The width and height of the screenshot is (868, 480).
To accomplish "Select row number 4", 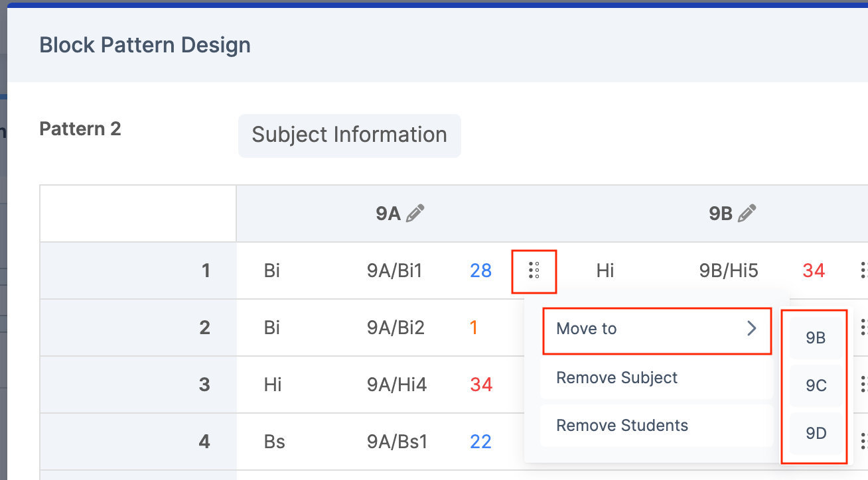I will pyautogui.click(x=205, y=442).
